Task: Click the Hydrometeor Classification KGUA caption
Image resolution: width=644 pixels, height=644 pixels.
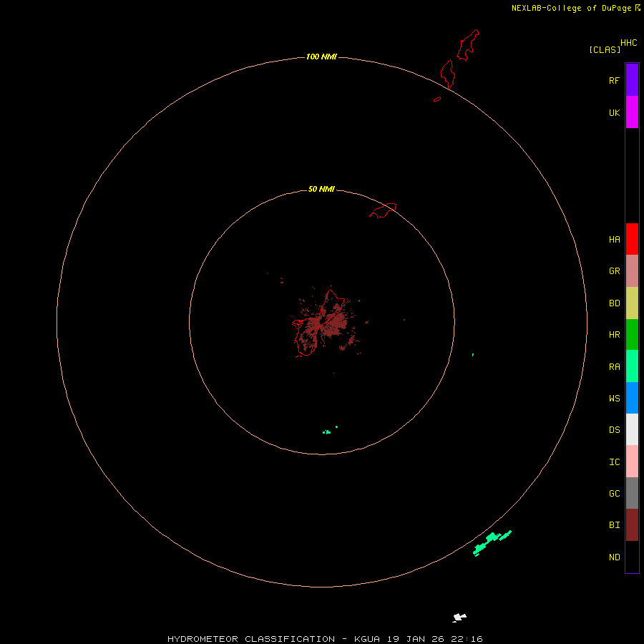Action: coord(325,639)
